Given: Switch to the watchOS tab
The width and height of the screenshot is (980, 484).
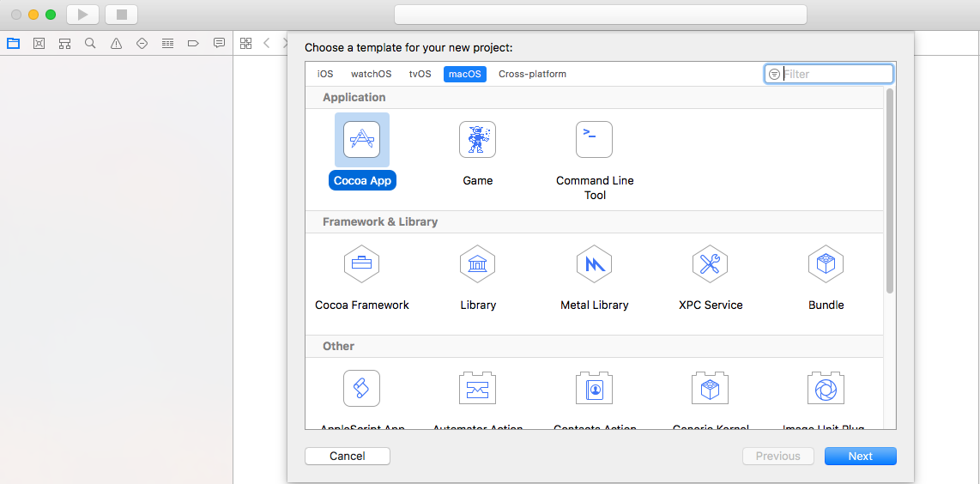Looking at the screenshot, I should click(372, 74).
